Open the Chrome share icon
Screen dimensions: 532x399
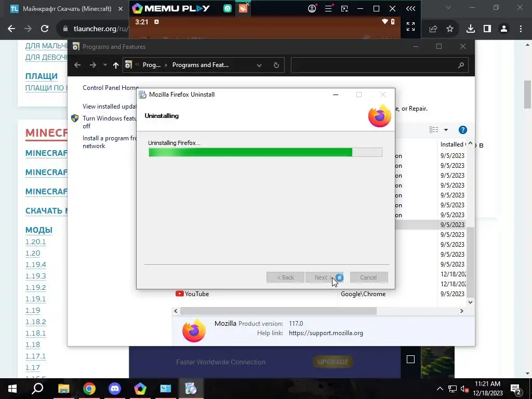click(433, 29)
